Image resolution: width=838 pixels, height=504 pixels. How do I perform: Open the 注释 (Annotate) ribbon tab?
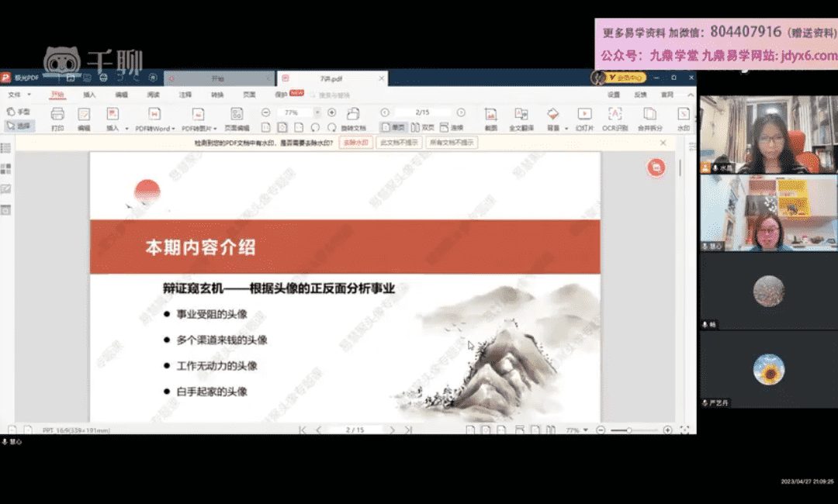(185, 95)
